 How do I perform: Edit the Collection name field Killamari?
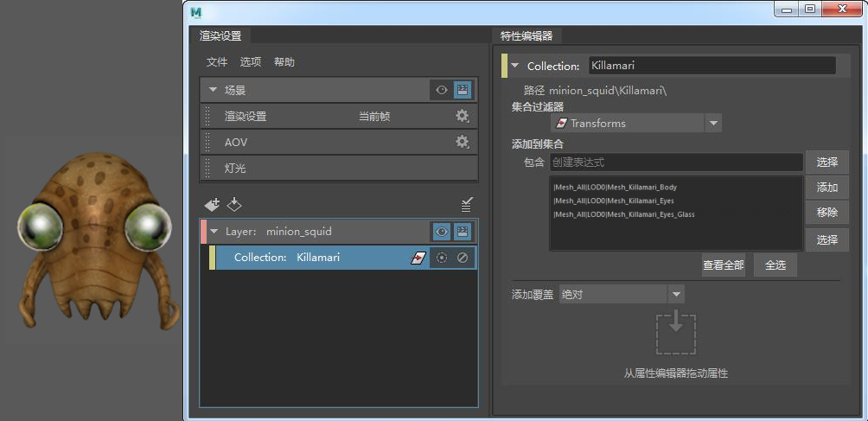coord(712,66)
